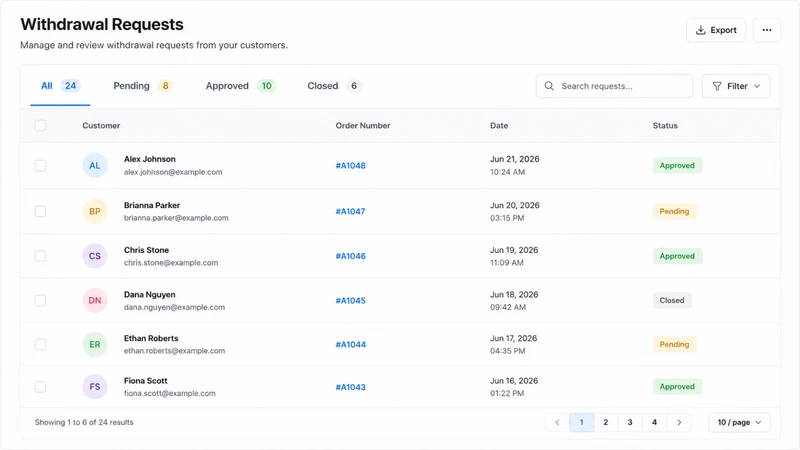Viewport: 800px width, 450px height.
Task: Open order #A1046
Action: point(351,256)
